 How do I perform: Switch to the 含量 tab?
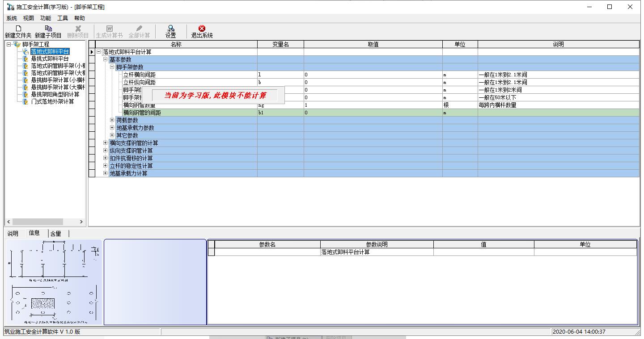[x=57, y=233]
